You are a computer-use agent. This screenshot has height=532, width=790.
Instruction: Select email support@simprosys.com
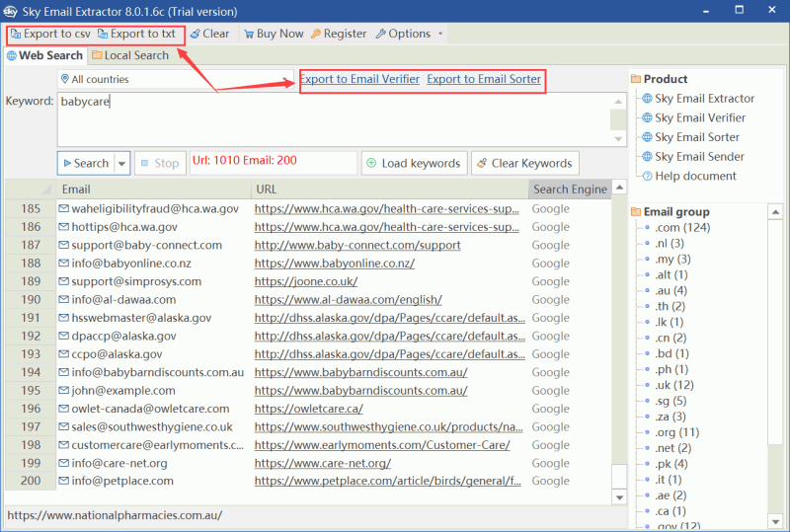coord(136,281)
